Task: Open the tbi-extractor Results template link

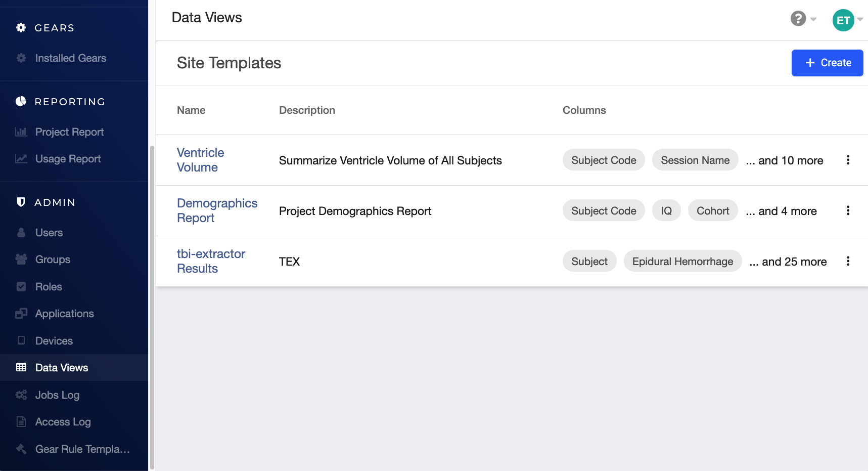Action: 211,261
